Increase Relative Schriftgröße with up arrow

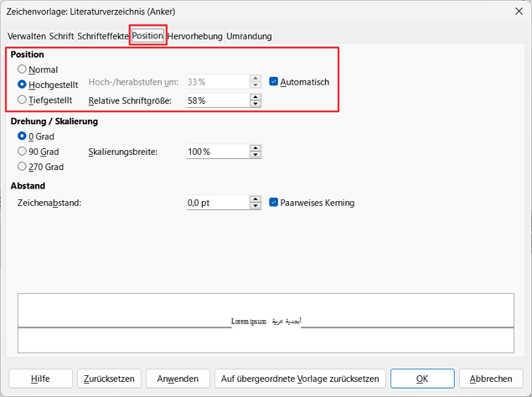(x=256, y=97)
